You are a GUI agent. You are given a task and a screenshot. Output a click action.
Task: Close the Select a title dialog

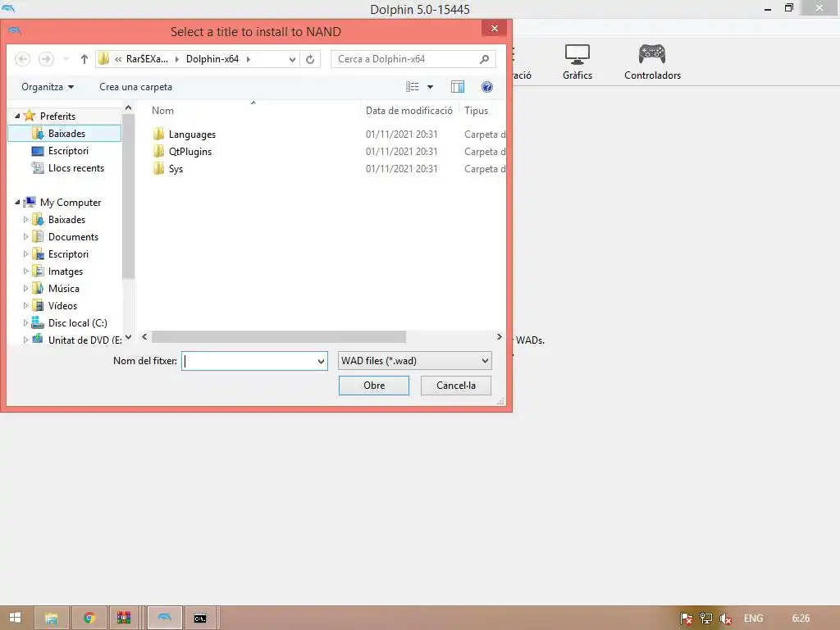(495, 29)
